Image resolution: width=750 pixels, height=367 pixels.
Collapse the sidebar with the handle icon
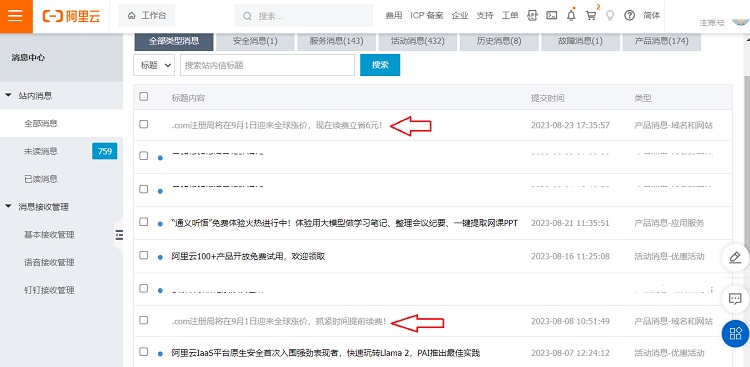[119, 234]
